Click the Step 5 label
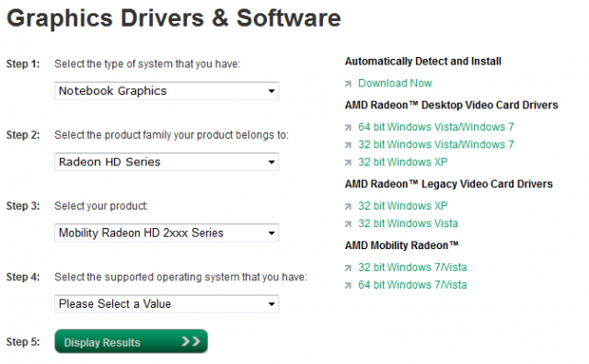The height and width of the screenshot is (364, 589). click(x=23, y=342)
